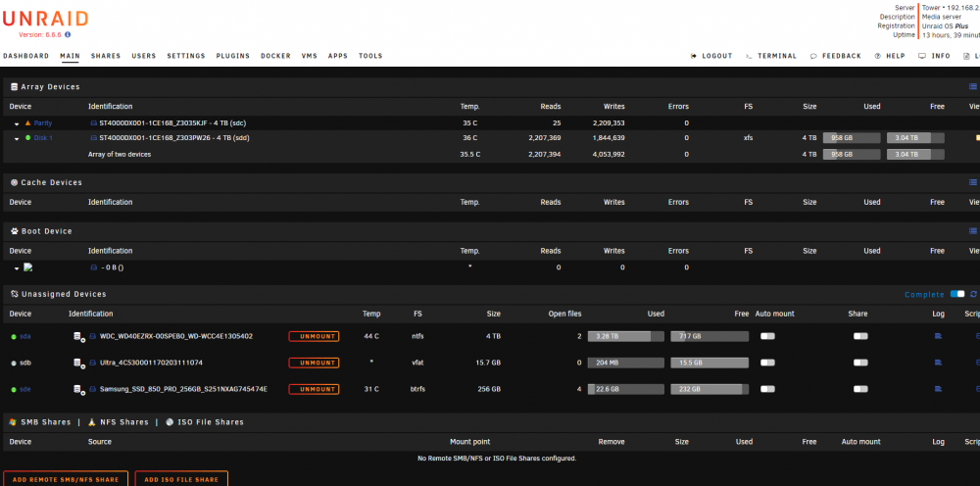This screenshot has height=486, width=980.
Task: Click the Disk 1 green status indicator
Action: click(27, 137)
